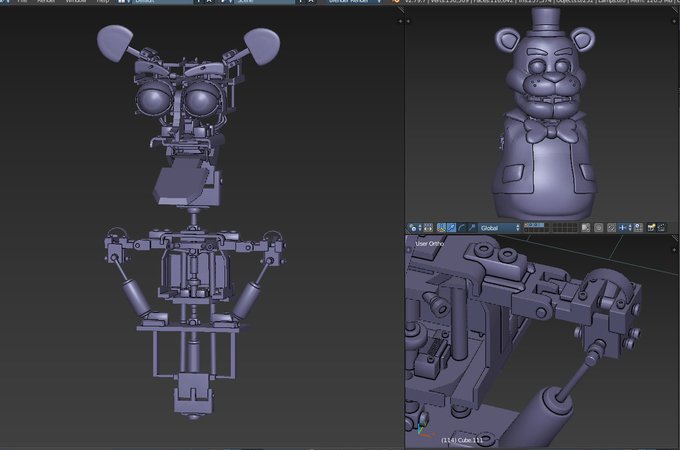Toggle lock camera and layers to scene icon
This screenshot has height=450, width=680.
586,228
